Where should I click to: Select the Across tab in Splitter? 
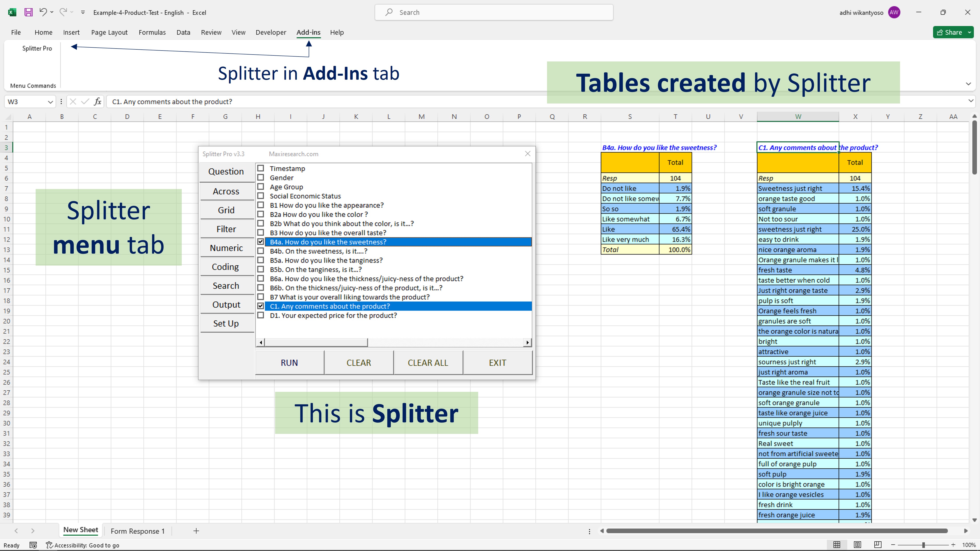click(x=226, y=191)
